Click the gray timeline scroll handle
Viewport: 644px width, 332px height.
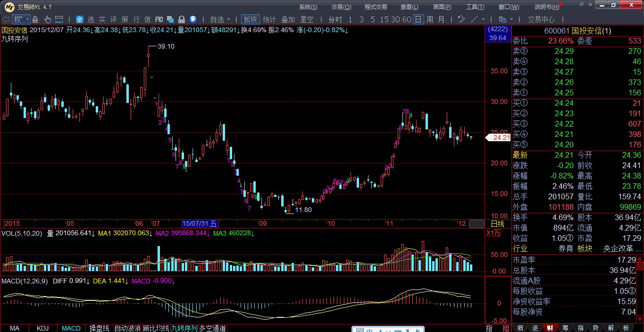(x=477, y=223)
